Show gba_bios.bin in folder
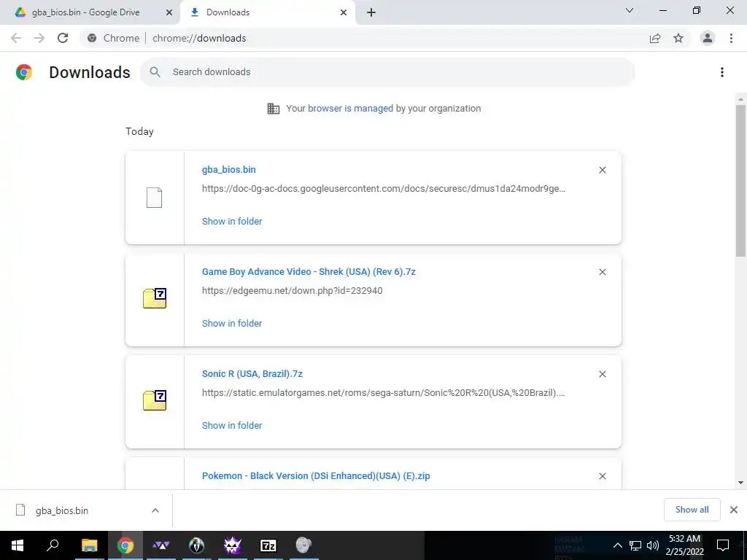The image size is (747, 560). point(232,222)
